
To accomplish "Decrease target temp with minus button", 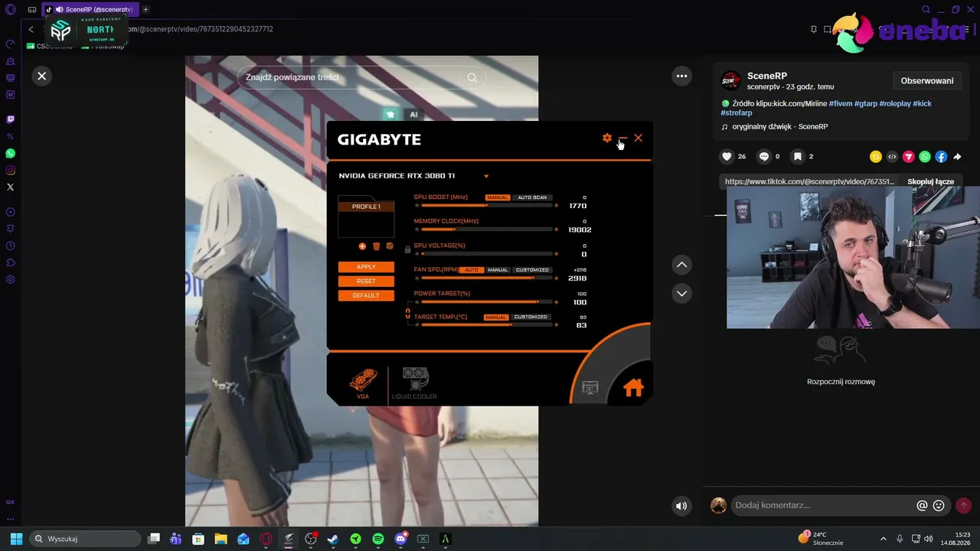I will point(417,325).
